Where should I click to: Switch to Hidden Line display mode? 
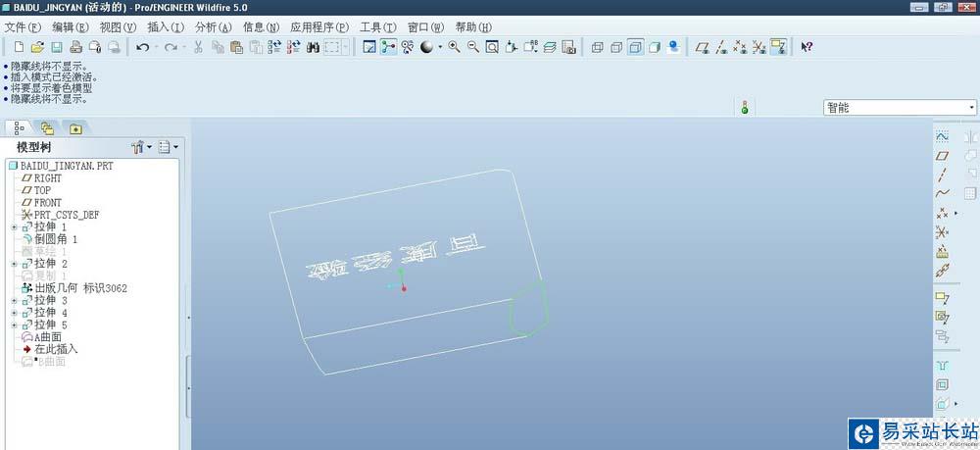pos(616,47)
